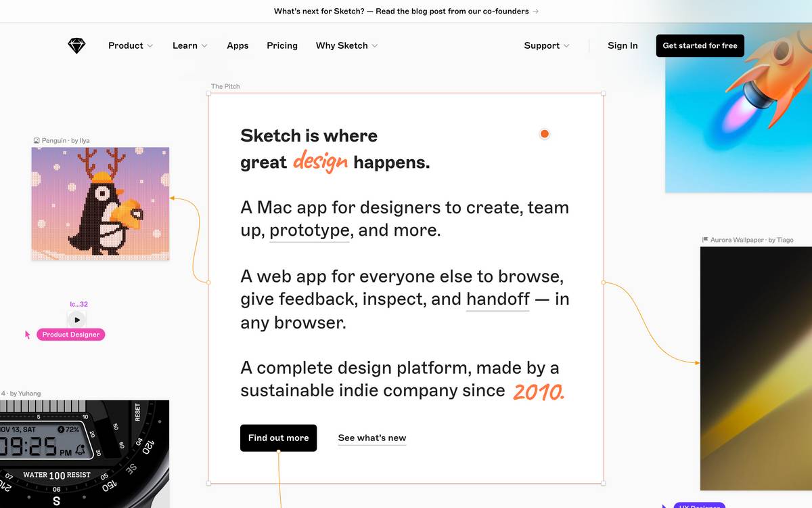Follow the See what's new link
Image resolution: width=812 pixels, height=508 pixels.
372,438
